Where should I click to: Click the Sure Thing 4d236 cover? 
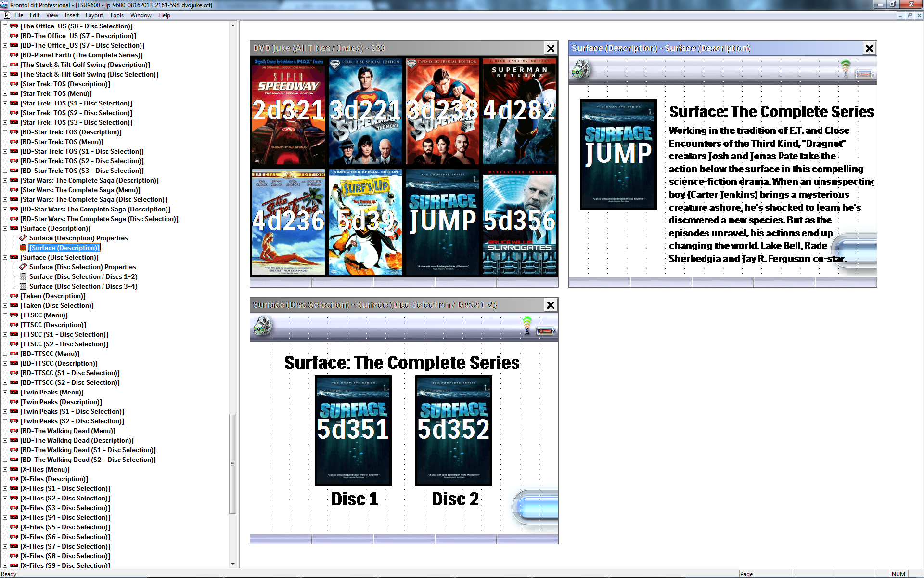click(288, 222)
